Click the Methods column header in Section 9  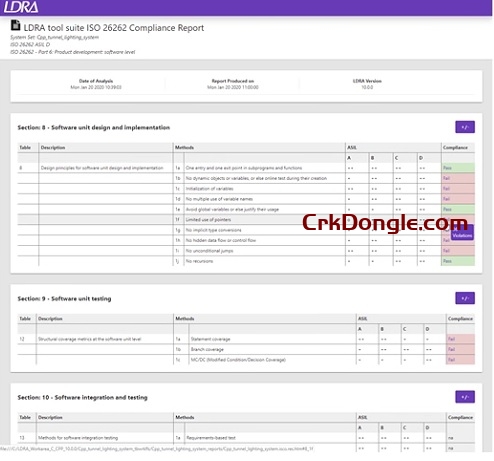tap(185, 319)
